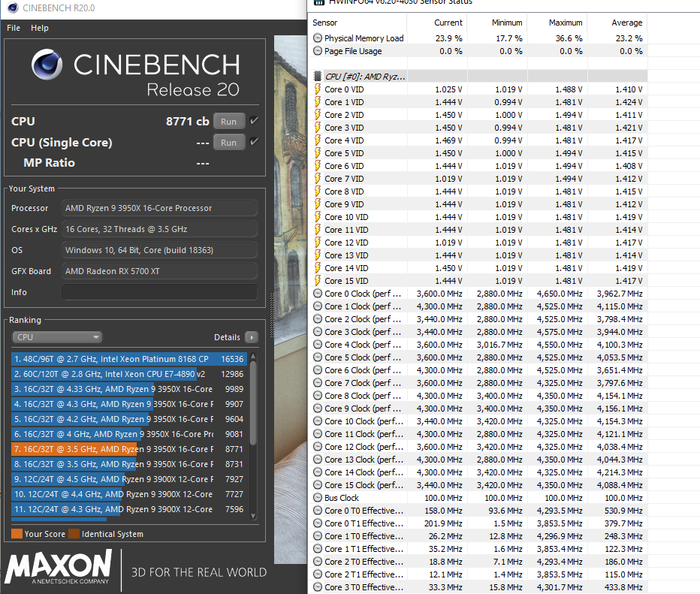Select the GFX Board field
This screenshot has height=594, width=700.
tap(159, 271)
